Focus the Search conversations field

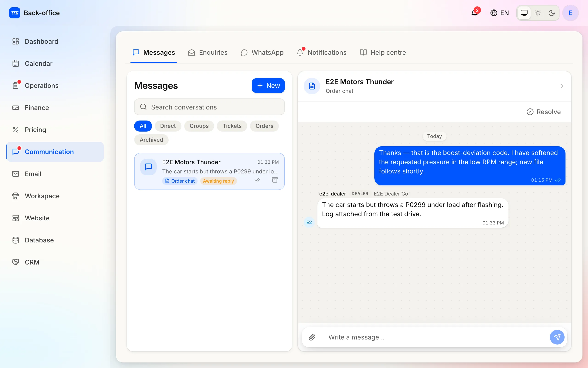point(209,107)
